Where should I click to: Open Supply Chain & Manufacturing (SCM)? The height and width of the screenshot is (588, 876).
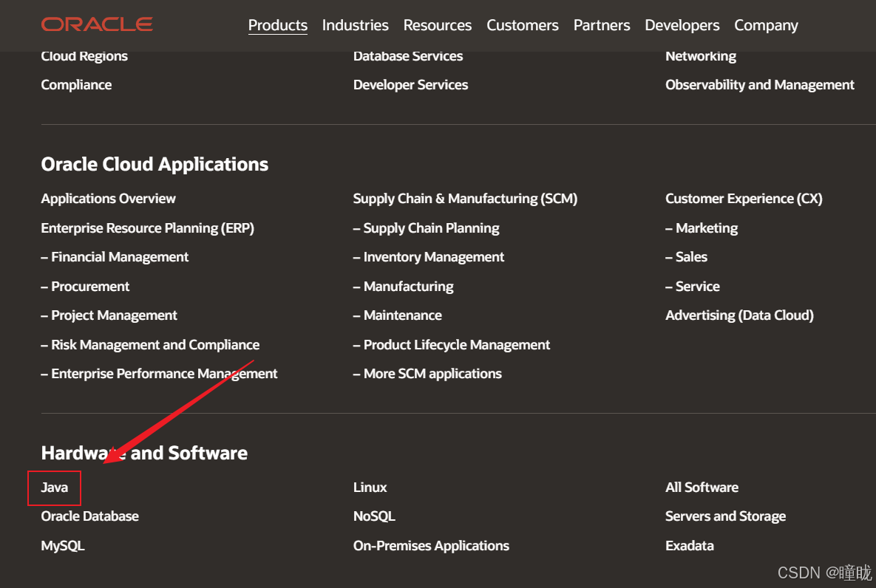pos(466,199)
